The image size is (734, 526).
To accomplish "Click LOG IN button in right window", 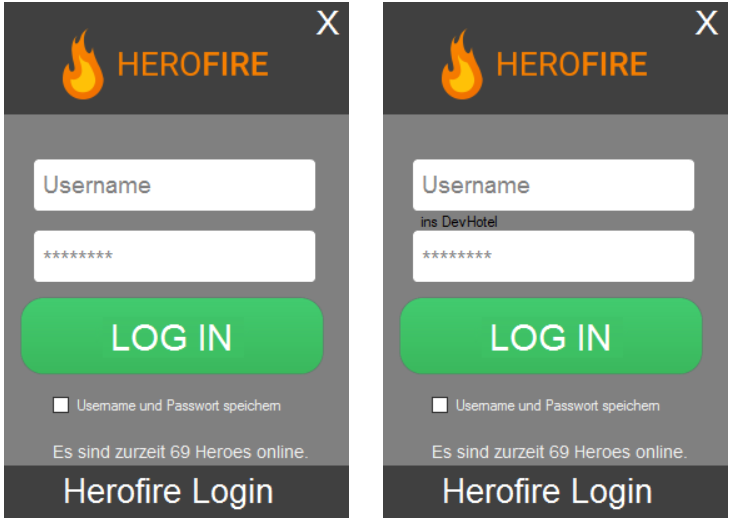I will tap(551, 336).
